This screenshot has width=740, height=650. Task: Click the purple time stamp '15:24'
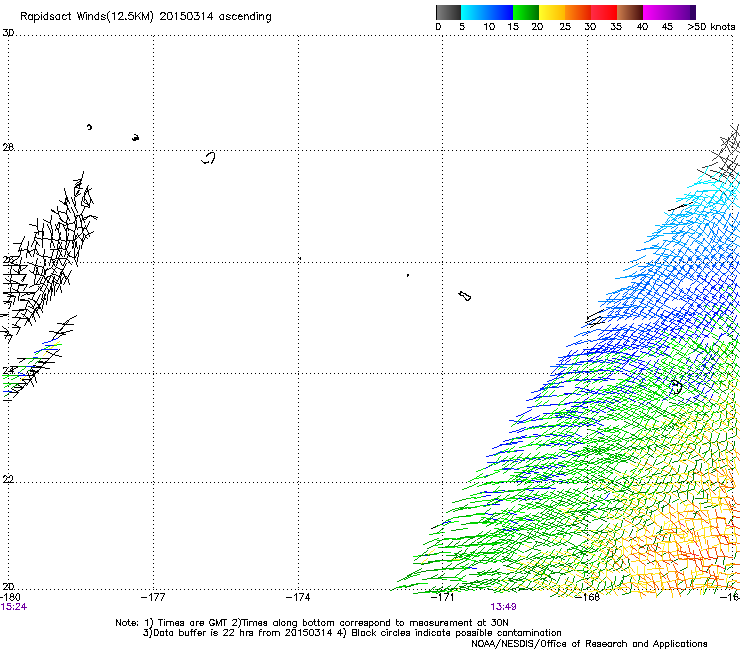[14, 607]
